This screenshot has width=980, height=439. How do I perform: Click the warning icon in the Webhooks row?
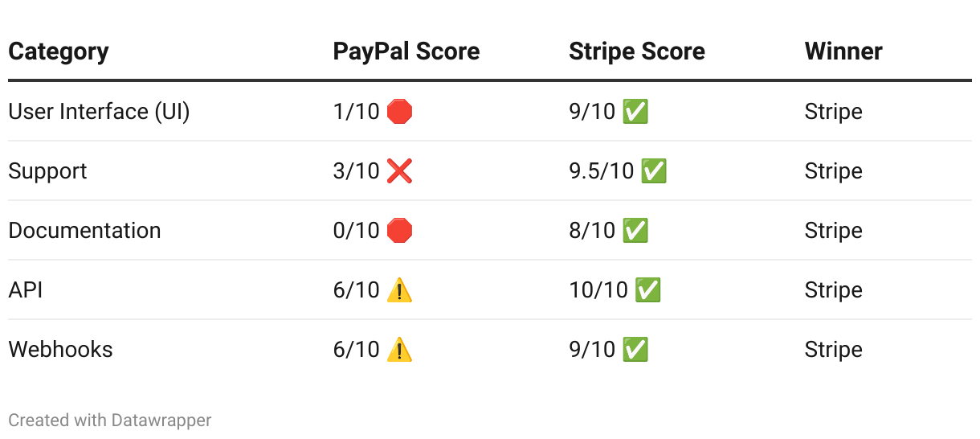point(399,349)
